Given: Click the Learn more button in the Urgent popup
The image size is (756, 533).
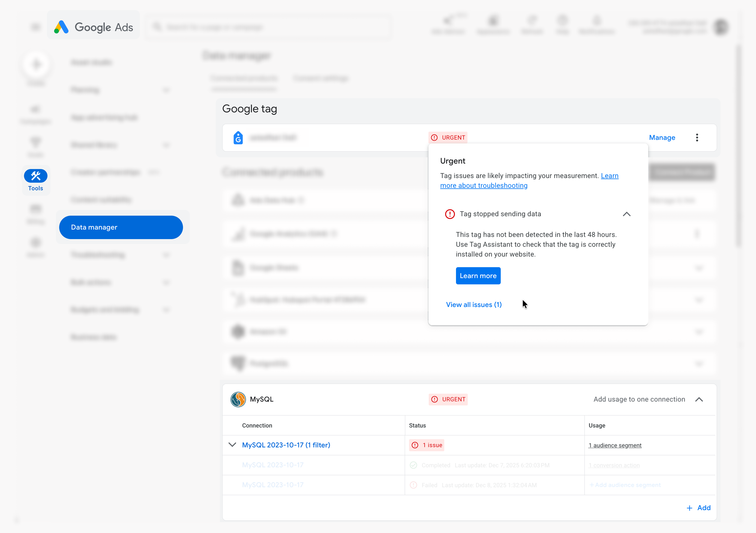Looking at the screenshot, I should tap(478, 276).
